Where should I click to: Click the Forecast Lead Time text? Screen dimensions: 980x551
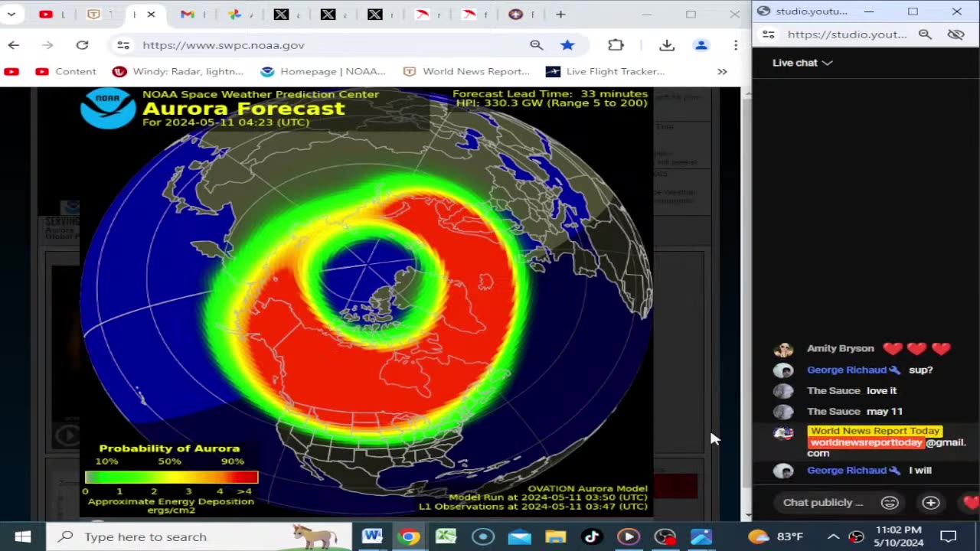550,94
